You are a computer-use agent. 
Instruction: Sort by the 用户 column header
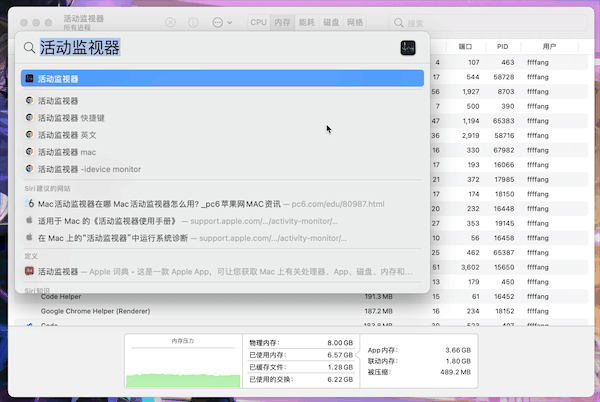(549, 47)
